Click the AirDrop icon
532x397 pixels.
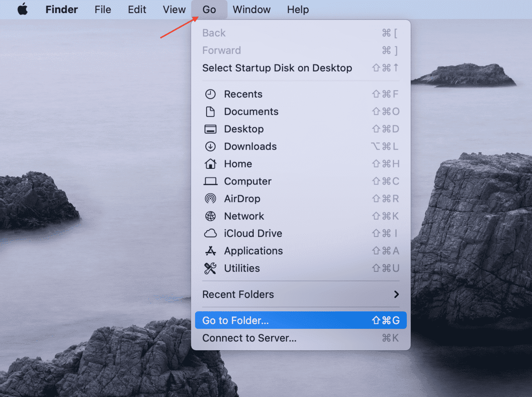point(210,198)
